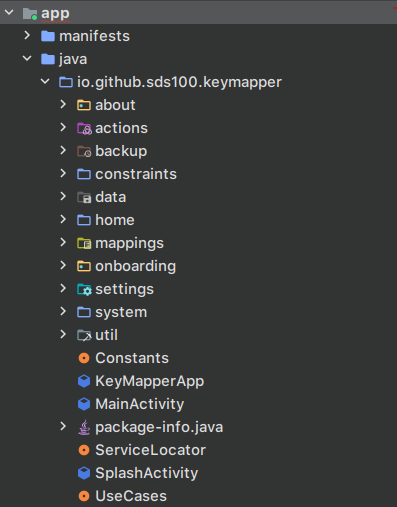Collapse the io.github.sds100.keymapper package
The height and width of the screenshot is (507, 397).
(x=45, y=81)
